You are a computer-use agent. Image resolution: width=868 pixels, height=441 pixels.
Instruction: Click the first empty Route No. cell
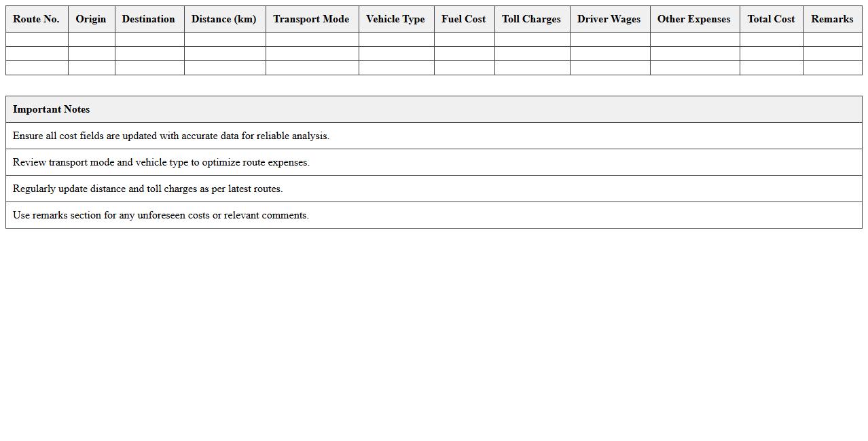36,40
